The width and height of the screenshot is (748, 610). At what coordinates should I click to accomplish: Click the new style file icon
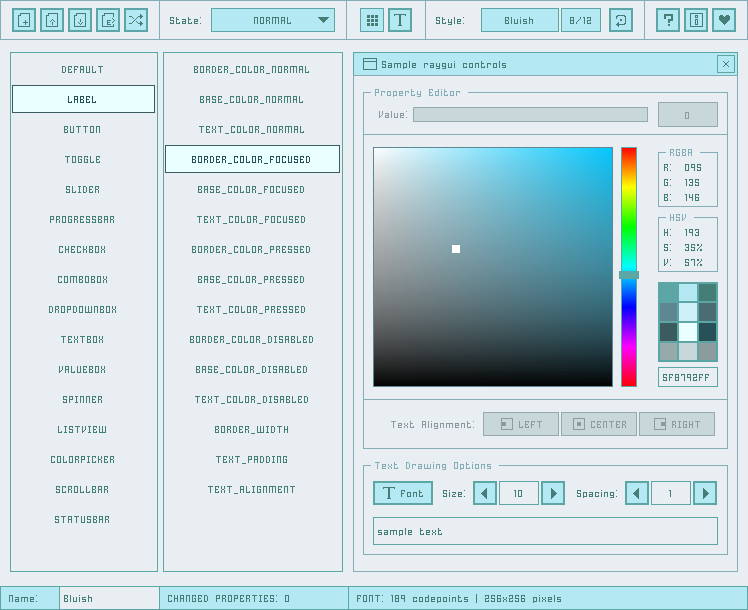[24, 20]
